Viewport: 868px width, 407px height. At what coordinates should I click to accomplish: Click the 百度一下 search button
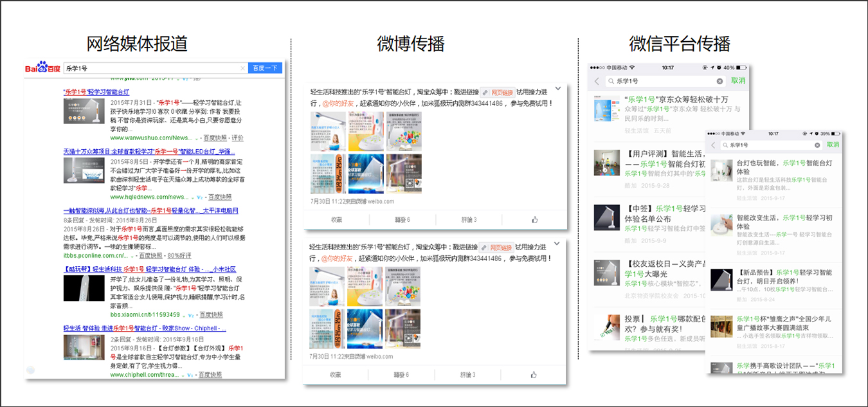(265, 68)
